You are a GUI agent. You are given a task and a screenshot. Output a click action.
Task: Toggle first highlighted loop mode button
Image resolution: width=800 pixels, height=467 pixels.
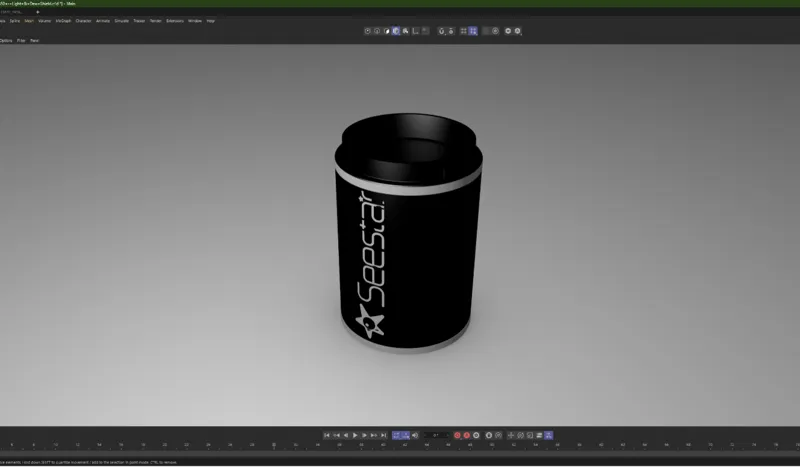[396, 435]
